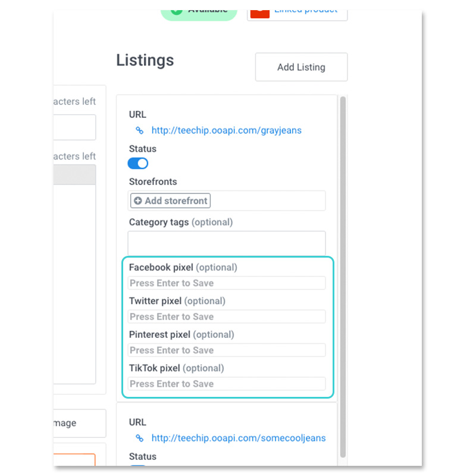Click the URL label above the grayjeans link

[137, 114]
